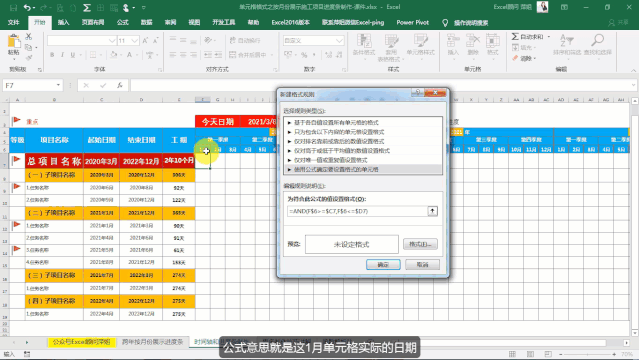Viewport: 639px width, 360px height.
Task: Increase font size with larger A icon
Action: (x=145, y=40)
